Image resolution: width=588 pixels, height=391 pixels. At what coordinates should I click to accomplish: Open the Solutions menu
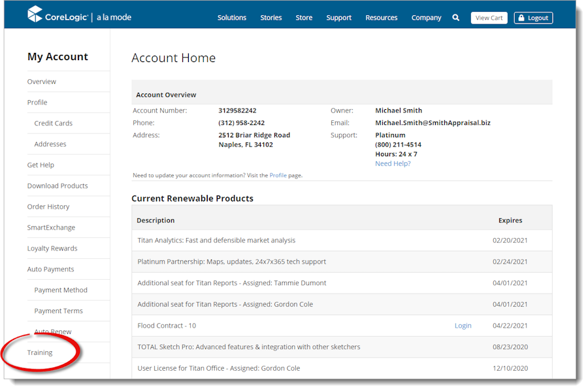click(232, 18)
